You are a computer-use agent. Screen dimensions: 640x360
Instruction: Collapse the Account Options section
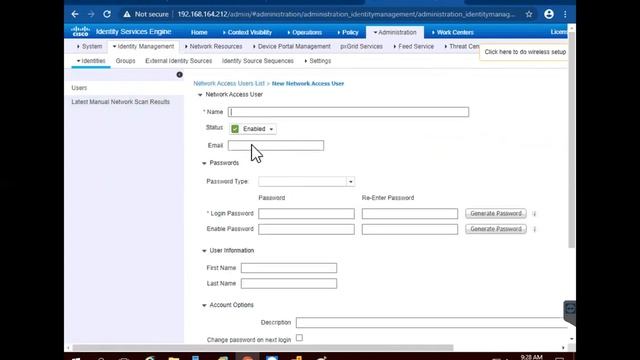[x=204, y=305]
